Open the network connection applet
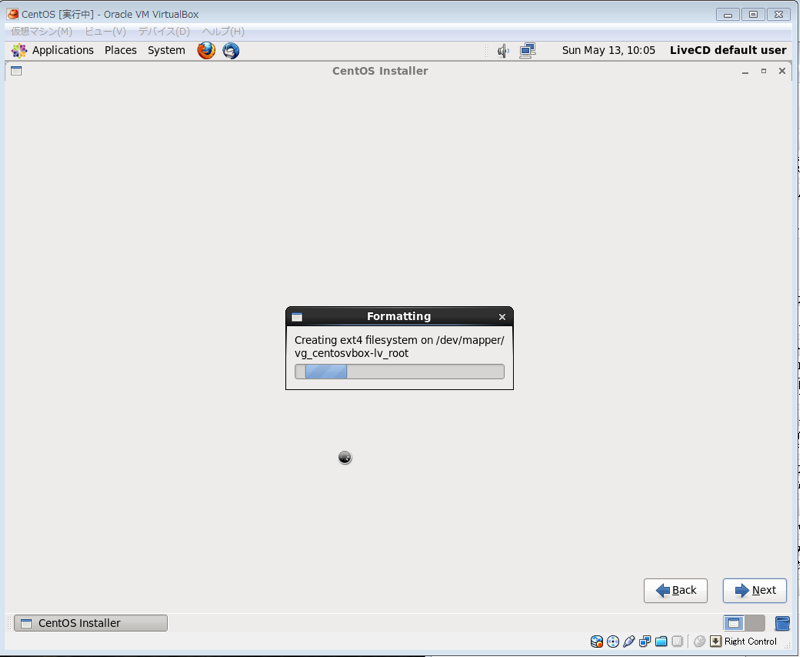 [528, 50]
